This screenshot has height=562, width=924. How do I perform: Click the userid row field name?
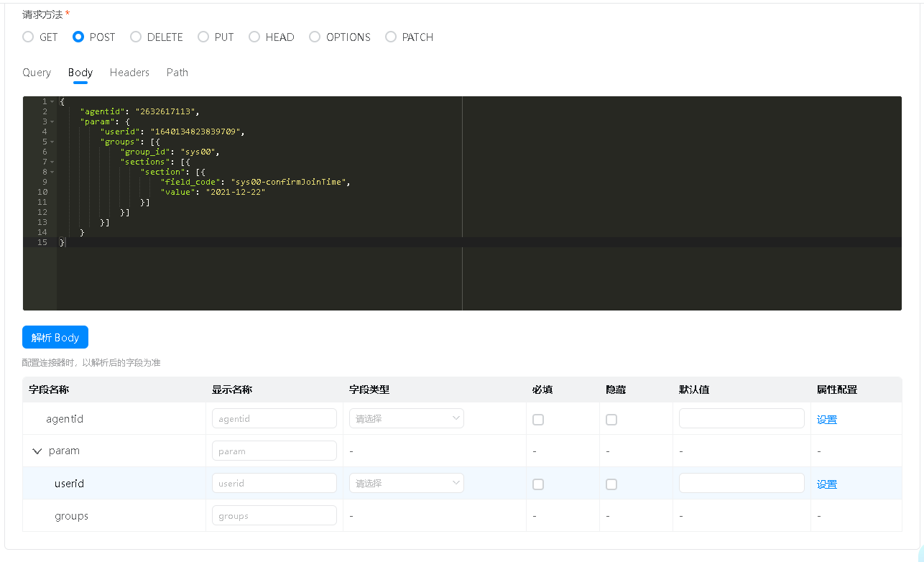[70, 484]
